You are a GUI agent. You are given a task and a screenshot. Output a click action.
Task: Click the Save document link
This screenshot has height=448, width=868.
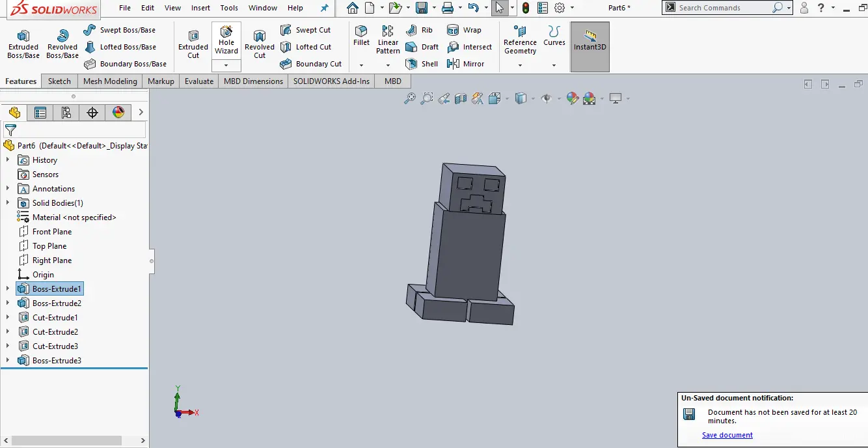(727, 435)
